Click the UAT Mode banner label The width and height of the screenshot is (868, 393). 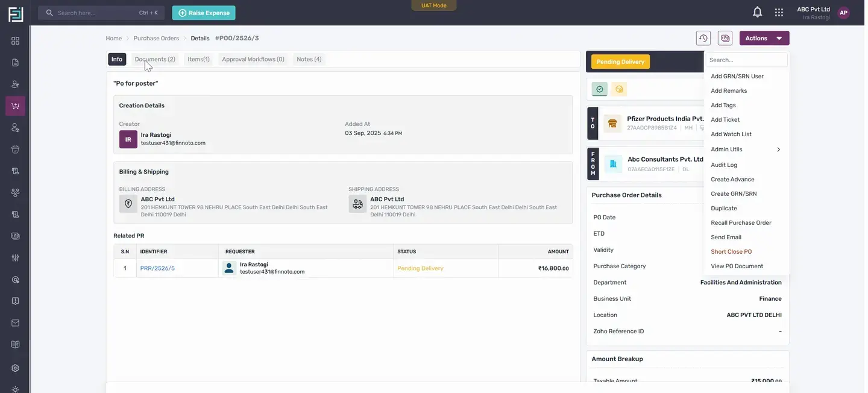click(x=434, y=5)
